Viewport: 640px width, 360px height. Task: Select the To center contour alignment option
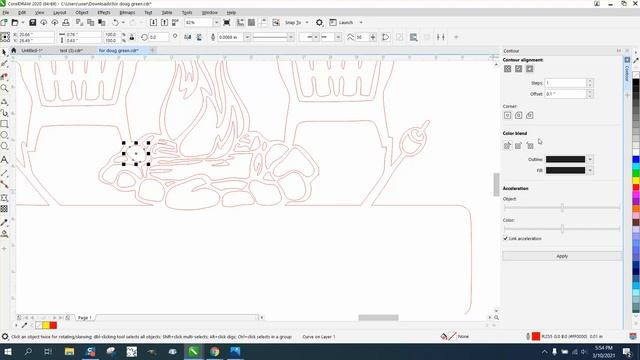(507, 69)
